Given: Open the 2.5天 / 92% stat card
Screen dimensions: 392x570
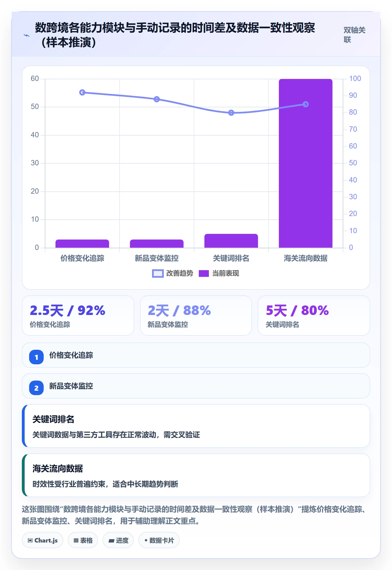Looking at the screenshot, I should [78, 316].
